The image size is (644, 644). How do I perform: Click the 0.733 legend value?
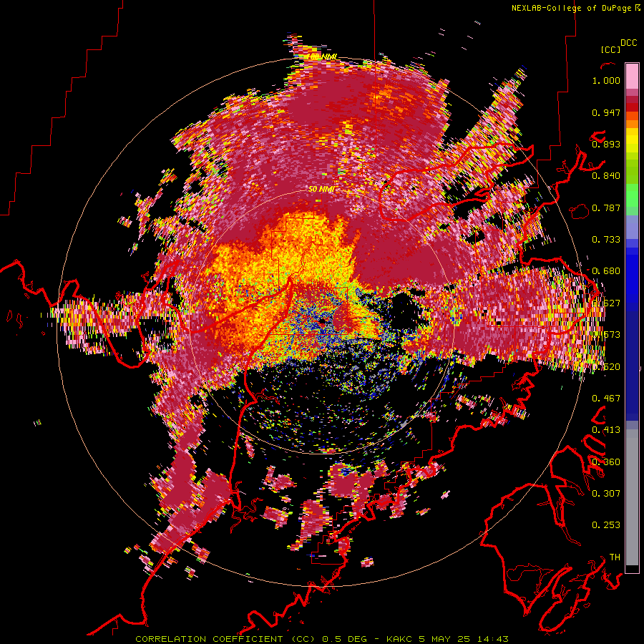pyautogui.click(x=606, y=240)
